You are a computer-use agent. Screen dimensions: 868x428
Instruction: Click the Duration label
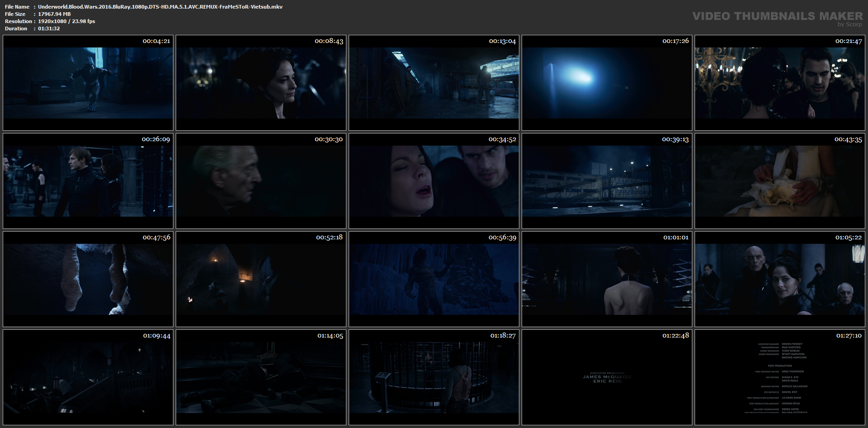(16, 29)
